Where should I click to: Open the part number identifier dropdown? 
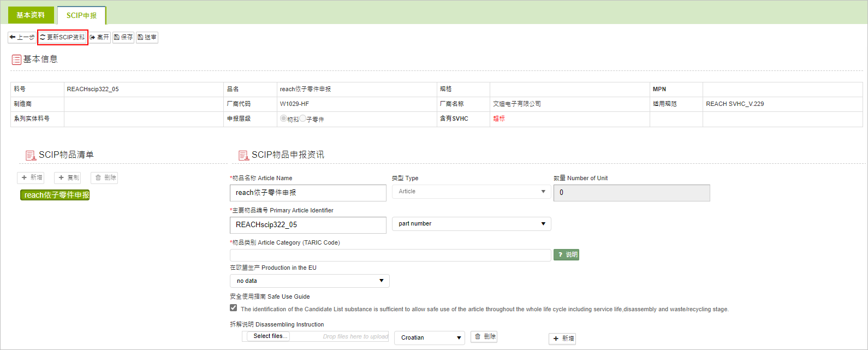(x=471, y=224)
